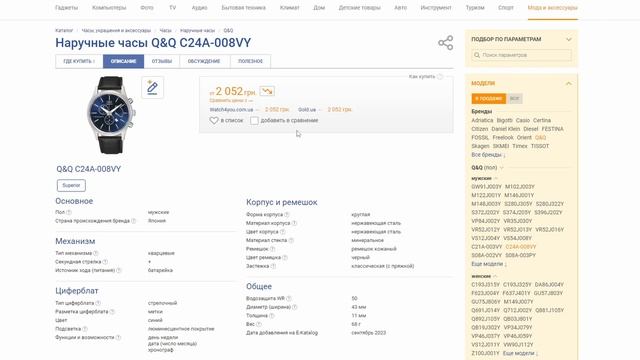Open model C21A-003VY link
Viewport: 640px width, 360px height.
point(487,247)
